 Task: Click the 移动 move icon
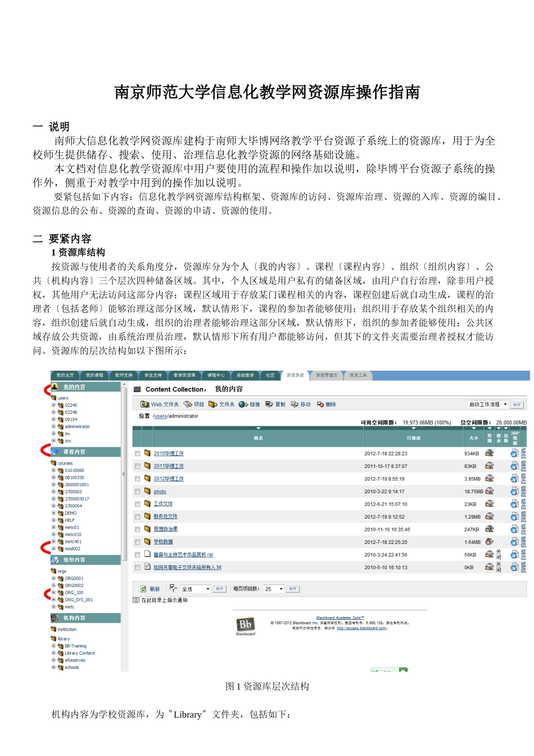[295, 404]
